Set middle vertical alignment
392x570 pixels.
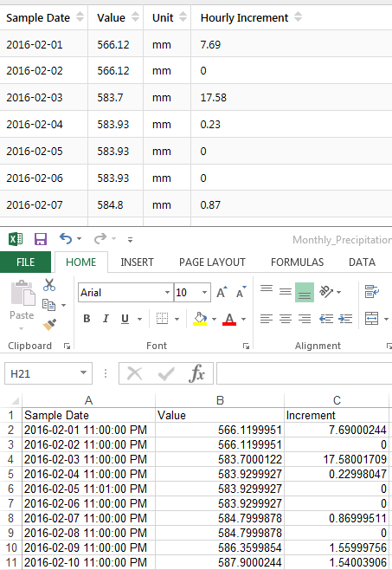286,292
